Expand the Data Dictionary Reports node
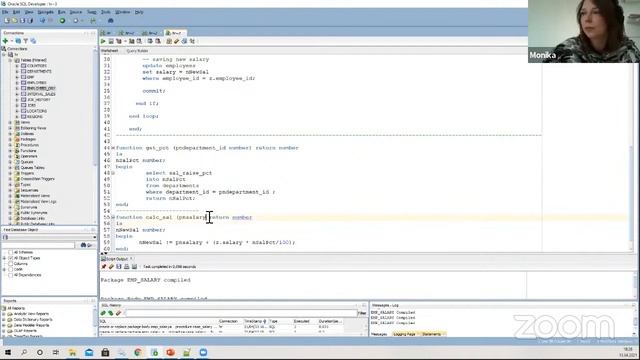The width and height of the screenshot is (640, 360). point(4,320)
